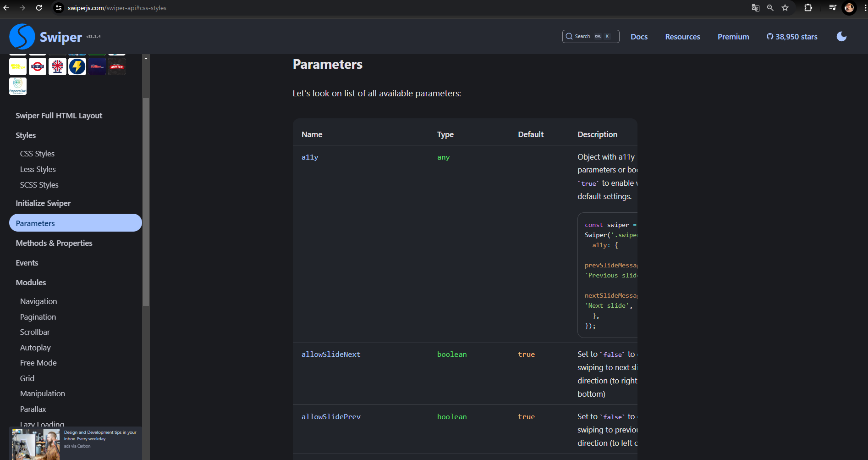Bookmark this page with the star icon
868x460 pixels.
point(785,8)
